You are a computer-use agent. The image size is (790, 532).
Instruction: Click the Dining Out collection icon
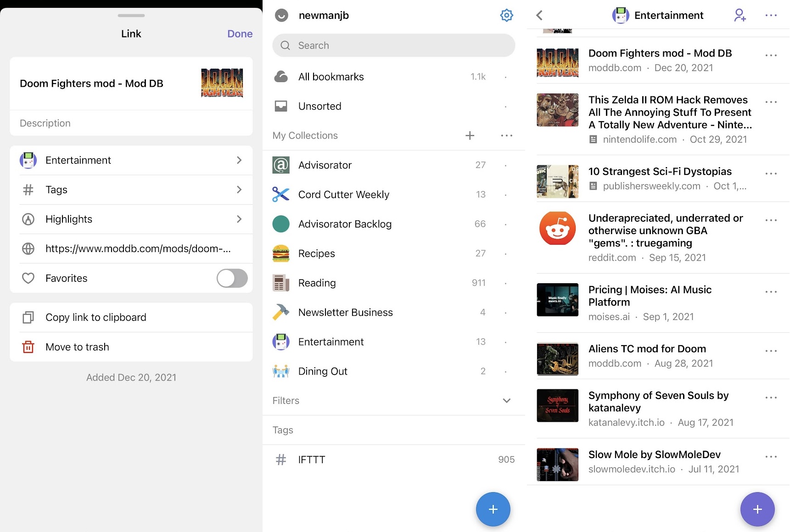(x=281, y=371)
